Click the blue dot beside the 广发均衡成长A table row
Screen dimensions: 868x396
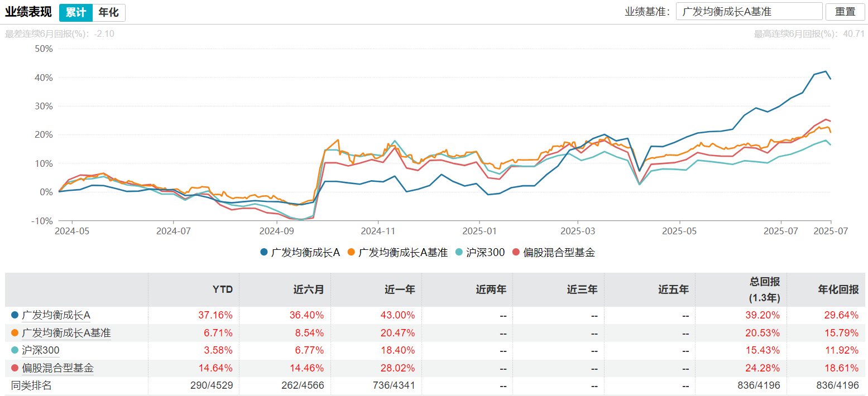click(15, 315)
